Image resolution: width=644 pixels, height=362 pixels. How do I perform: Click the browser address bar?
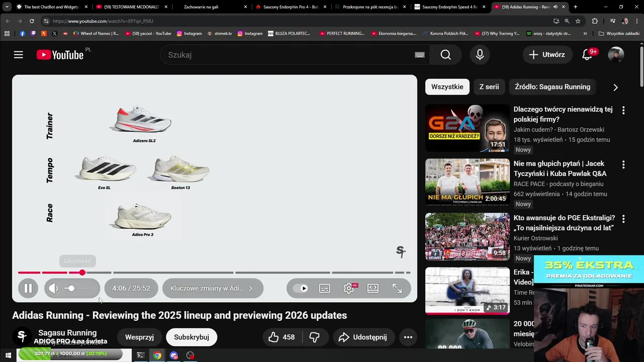[297, 21]
